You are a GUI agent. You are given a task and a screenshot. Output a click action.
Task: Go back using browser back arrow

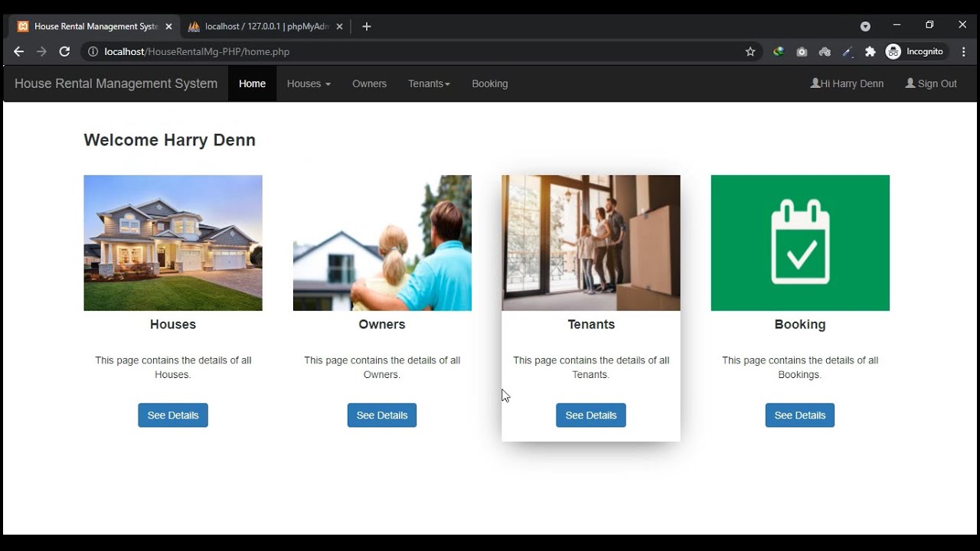point(18,51)
